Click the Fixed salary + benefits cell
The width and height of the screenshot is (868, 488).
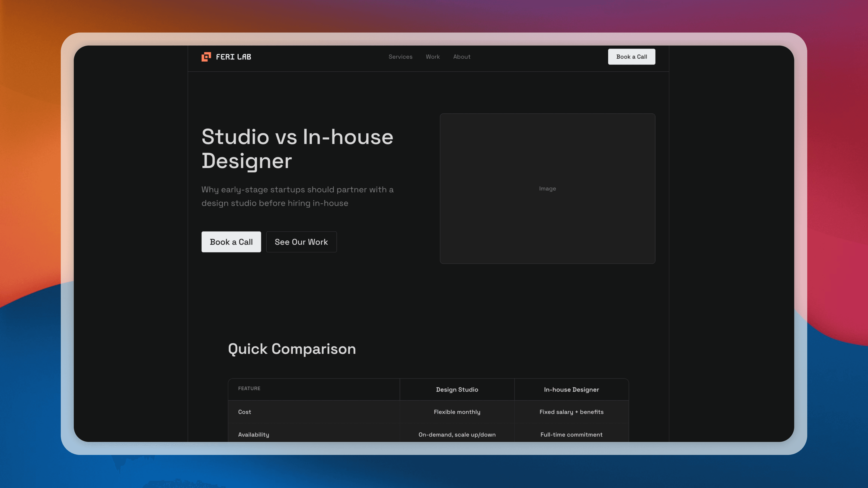(572, 412)
